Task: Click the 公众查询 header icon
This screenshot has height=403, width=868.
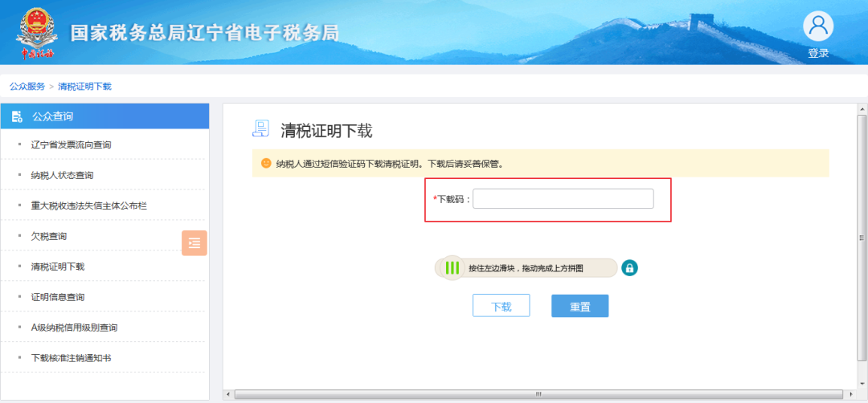Action: (17, 116)
